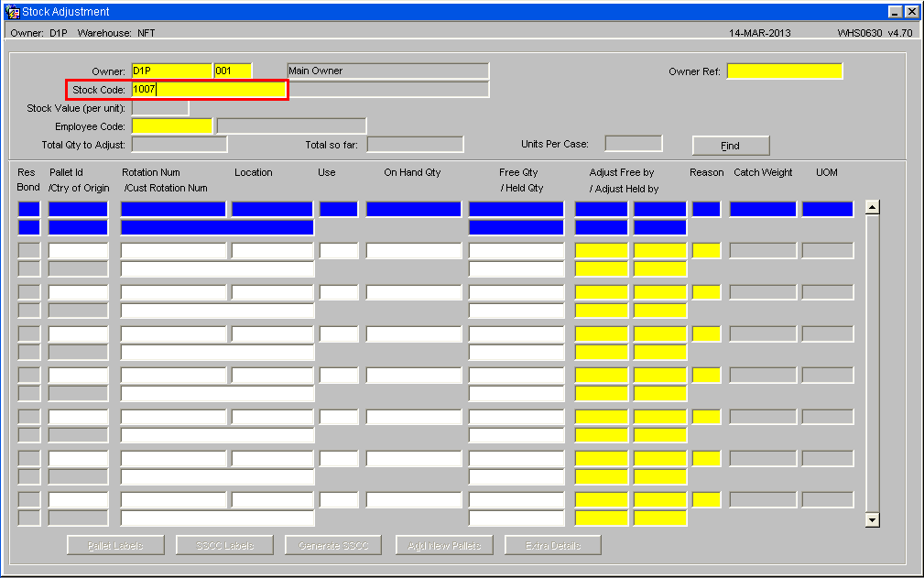Click the Stock Value (per unit) field

tap(160, 108)
